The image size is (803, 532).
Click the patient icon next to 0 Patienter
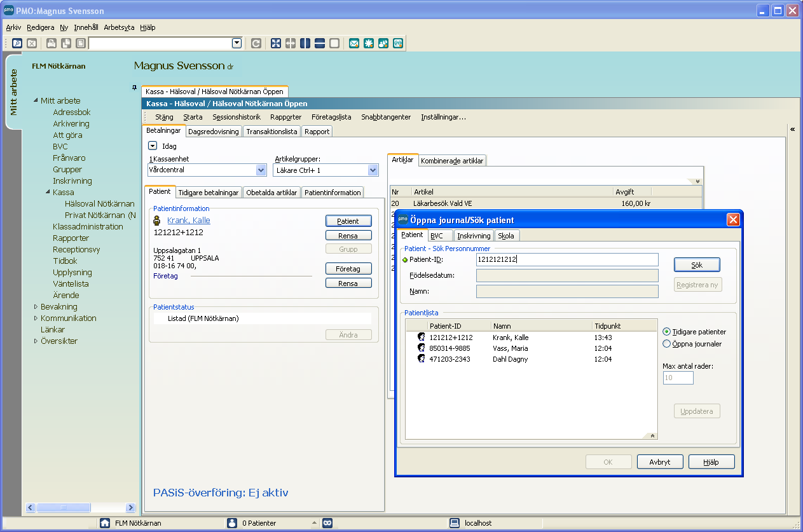coord(232,523)
